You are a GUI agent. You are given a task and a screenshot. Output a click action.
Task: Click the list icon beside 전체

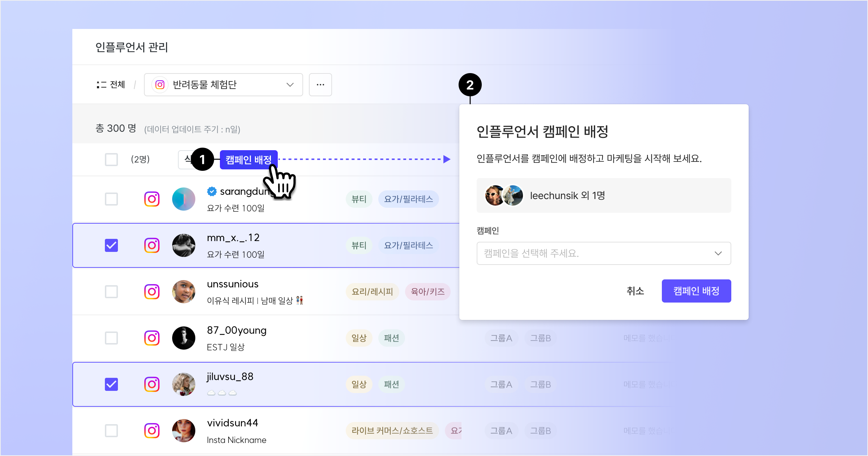point(101,85)
